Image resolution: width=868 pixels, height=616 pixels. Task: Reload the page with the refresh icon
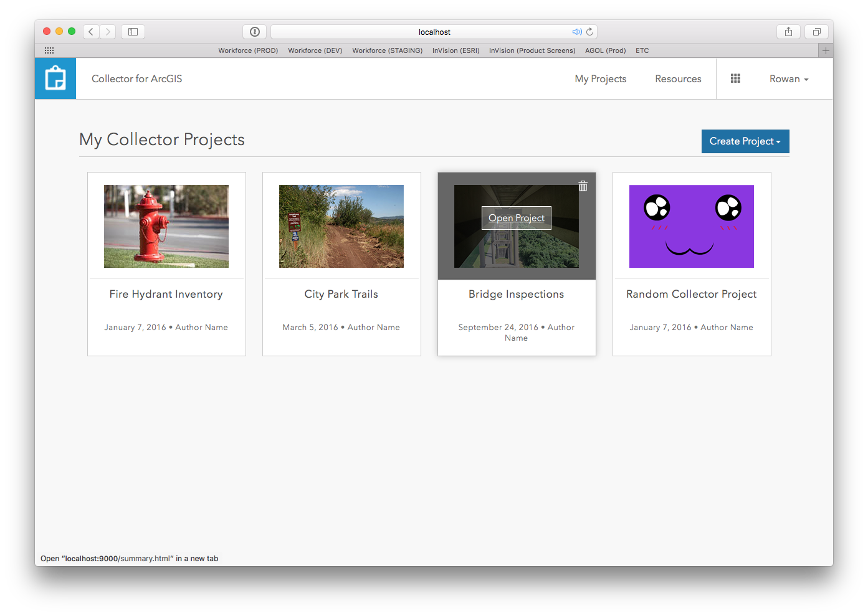click(589, 32)
